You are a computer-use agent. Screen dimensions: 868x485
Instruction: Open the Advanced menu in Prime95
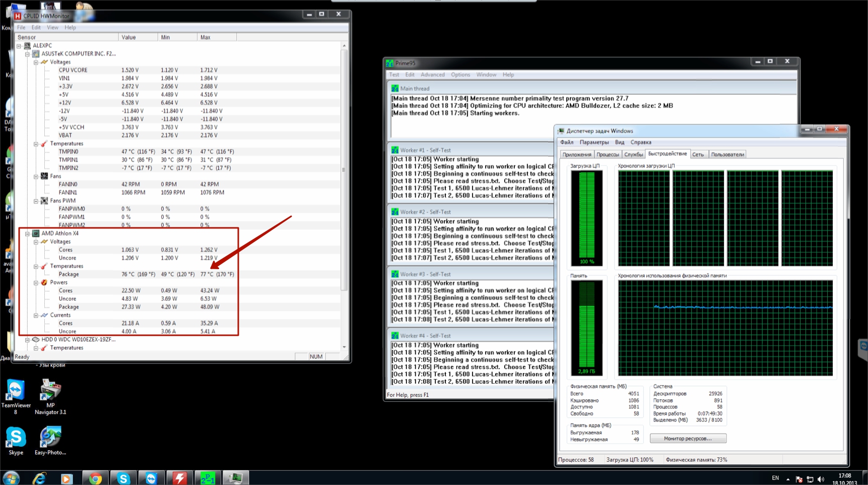click(433, 75)
